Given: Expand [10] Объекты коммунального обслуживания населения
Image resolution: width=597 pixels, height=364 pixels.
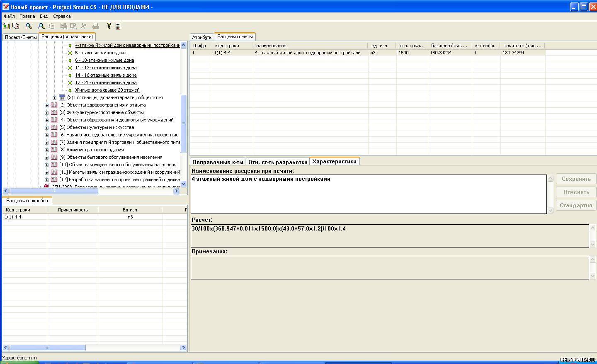Looking at the screenshot, I should (46, 165).
